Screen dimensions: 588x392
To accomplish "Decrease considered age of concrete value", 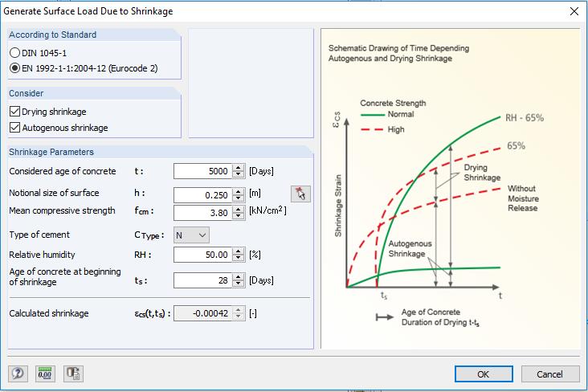I will pyautogui.click(x=239, y=175).
